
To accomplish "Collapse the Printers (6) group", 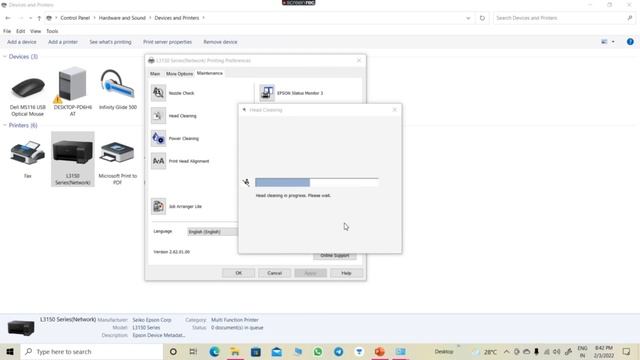I will 5,125.
